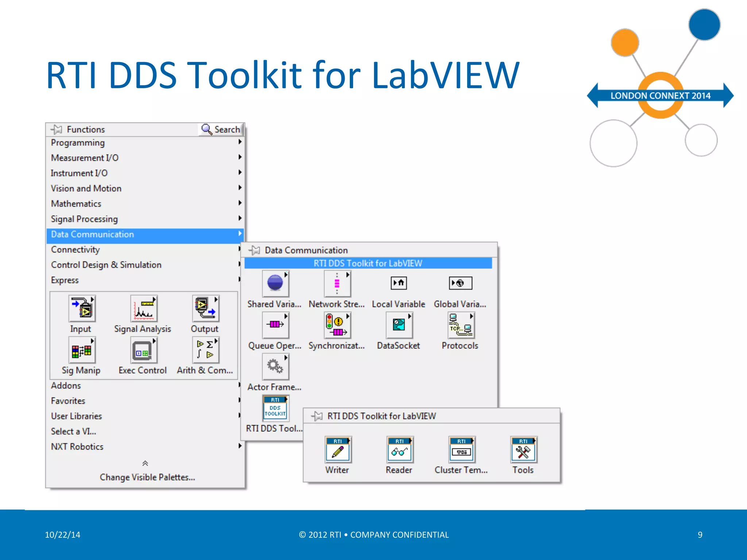The width and height of the screenshot is (747, 560).
Task: Open the Programming menu category
Action: point(145,143)
